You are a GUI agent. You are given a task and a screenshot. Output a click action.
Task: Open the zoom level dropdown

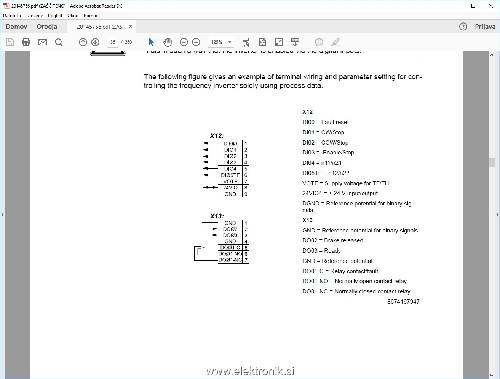(x=221, y=42)
